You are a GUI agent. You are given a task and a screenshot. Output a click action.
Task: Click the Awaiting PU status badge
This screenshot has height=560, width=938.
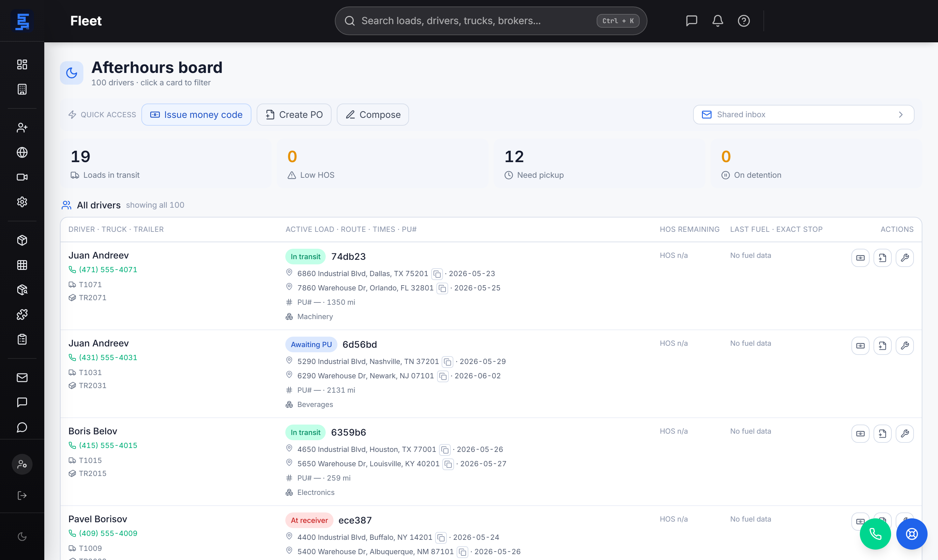pos(311,344)
